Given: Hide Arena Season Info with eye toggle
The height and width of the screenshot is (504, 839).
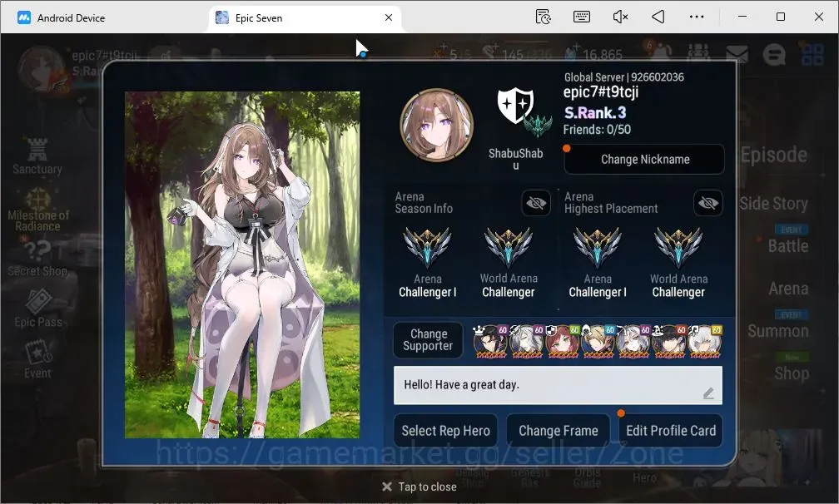Looking at the screenshot, I should pos(536,203).
